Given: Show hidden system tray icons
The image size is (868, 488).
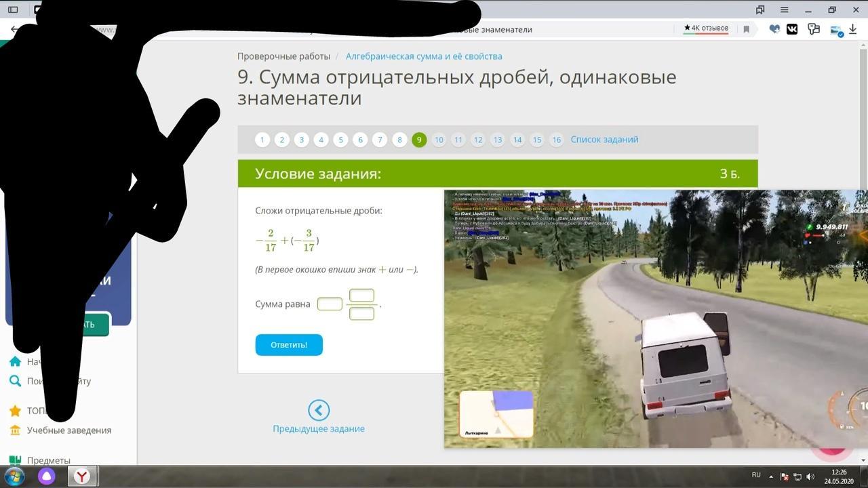Looking at the screenshot, I should (771, 476).
